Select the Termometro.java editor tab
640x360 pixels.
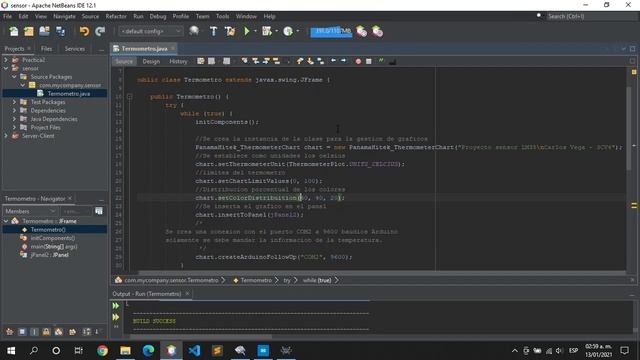coord(144,49)
